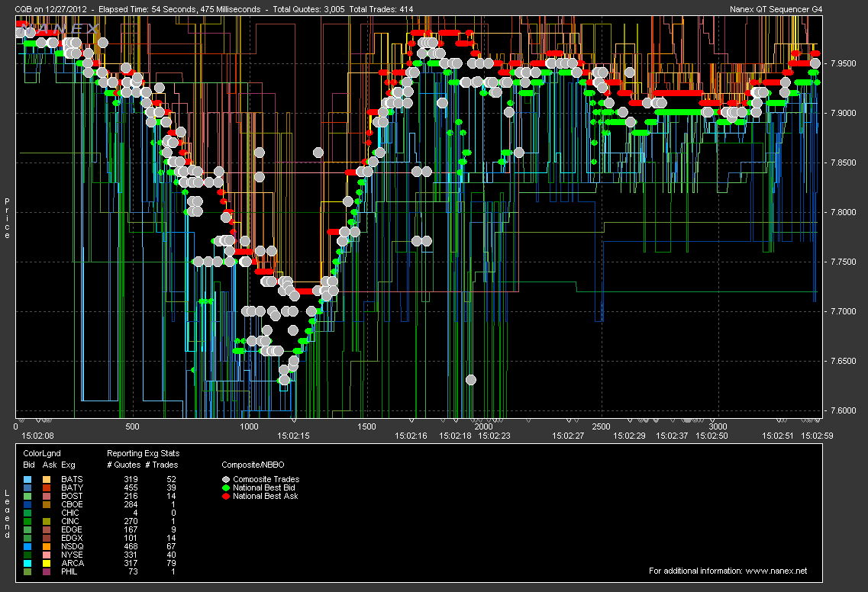
Task: Click the grey Composite Trades legend marker
Action: point(226,480)
